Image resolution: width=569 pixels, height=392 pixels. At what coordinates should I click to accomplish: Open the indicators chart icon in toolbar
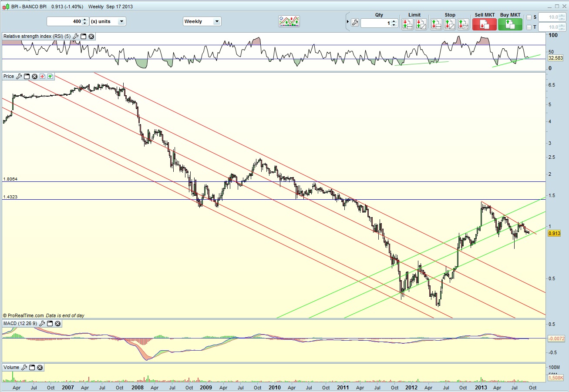289,21
